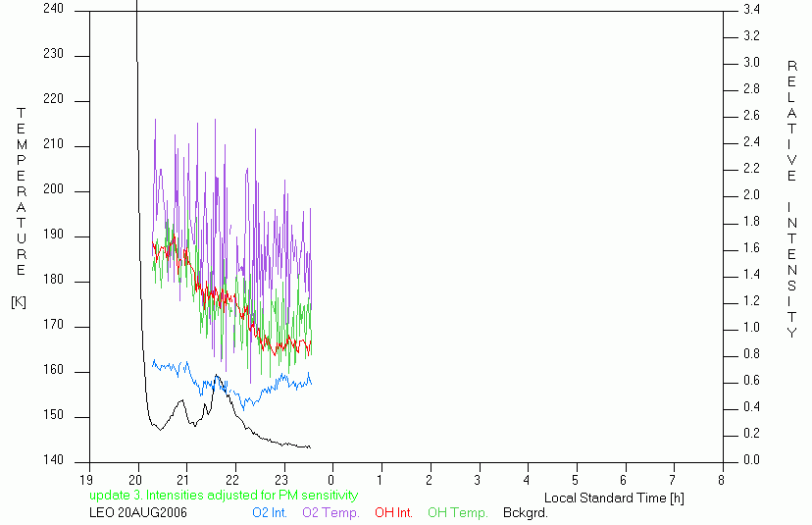Screen dimensions: 812x525
Task: Click the relative intensity value 3.0
Action: 751,62
